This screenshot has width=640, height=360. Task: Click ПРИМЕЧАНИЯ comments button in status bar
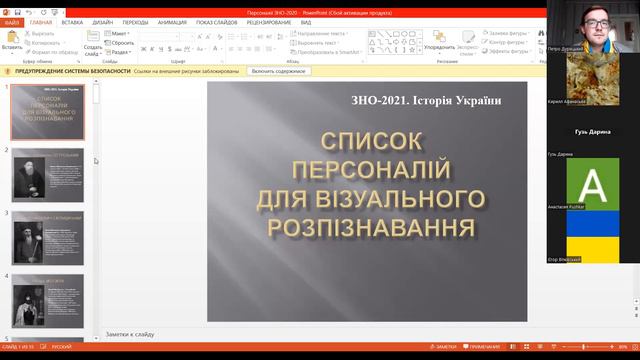[481, 347]
